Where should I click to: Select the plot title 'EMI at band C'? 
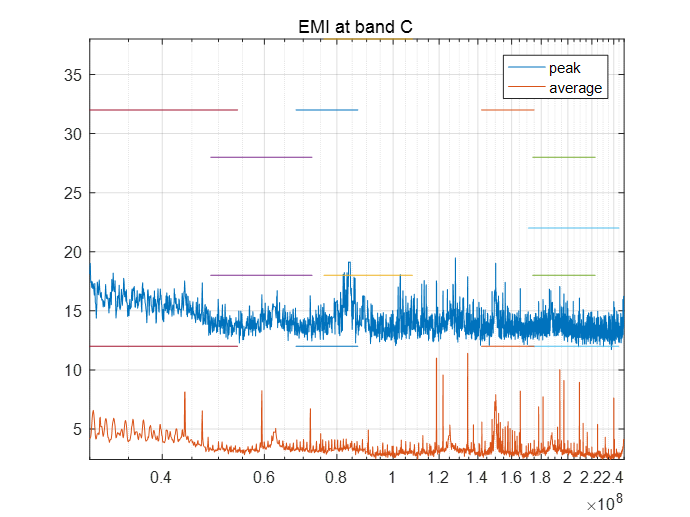coord(355,27)
